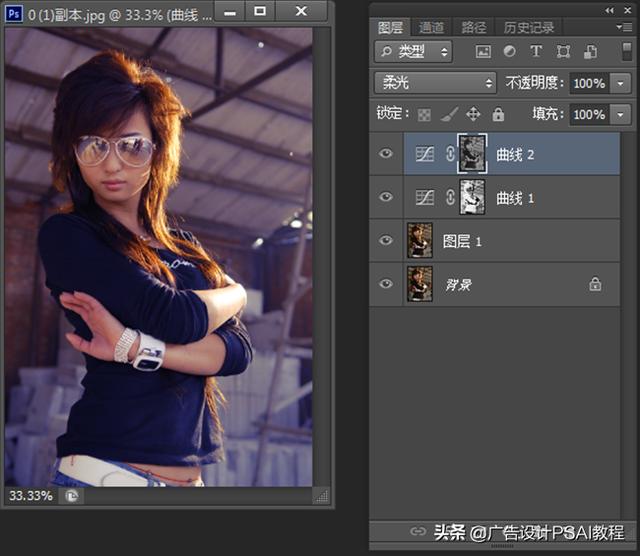Select the 曲线 2 layer name

(x=515, y=155)
